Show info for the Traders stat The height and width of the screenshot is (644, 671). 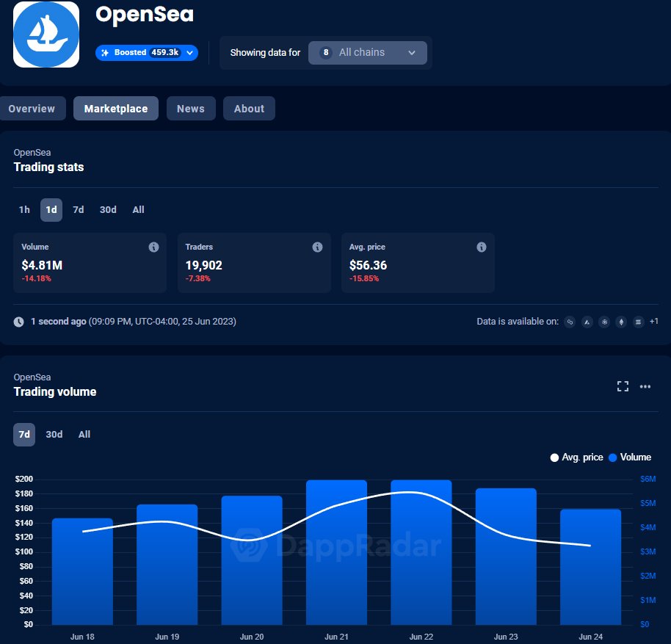coord(318,247)
